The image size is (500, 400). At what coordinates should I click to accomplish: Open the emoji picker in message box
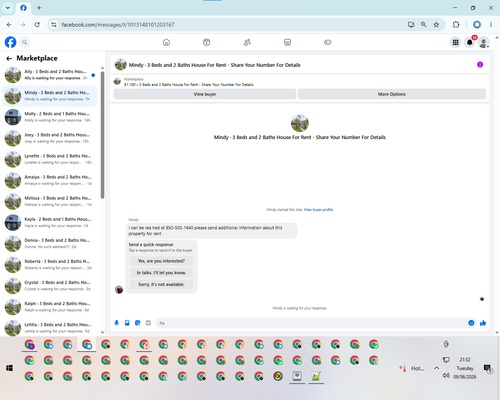pos(471,323)
